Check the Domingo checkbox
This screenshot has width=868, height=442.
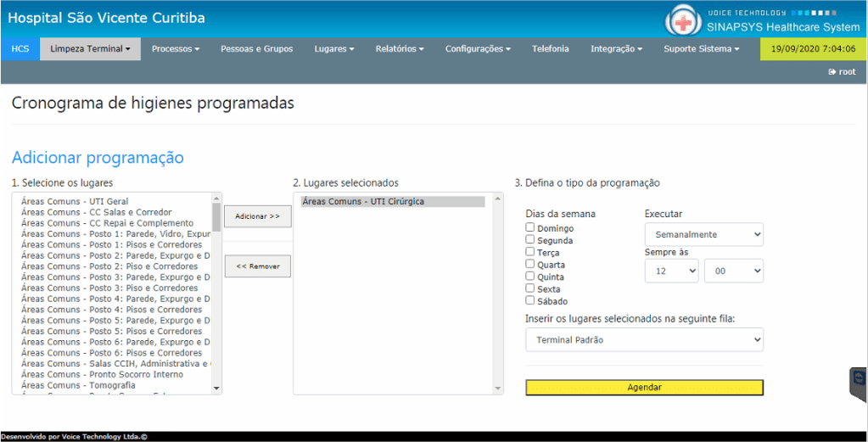coord(530,227)
